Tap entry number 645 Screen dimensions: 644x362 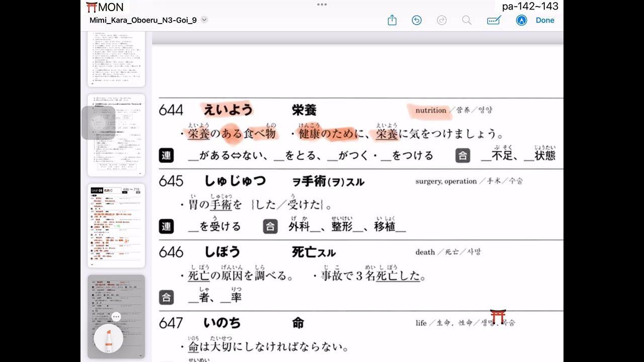pos(171,181)
